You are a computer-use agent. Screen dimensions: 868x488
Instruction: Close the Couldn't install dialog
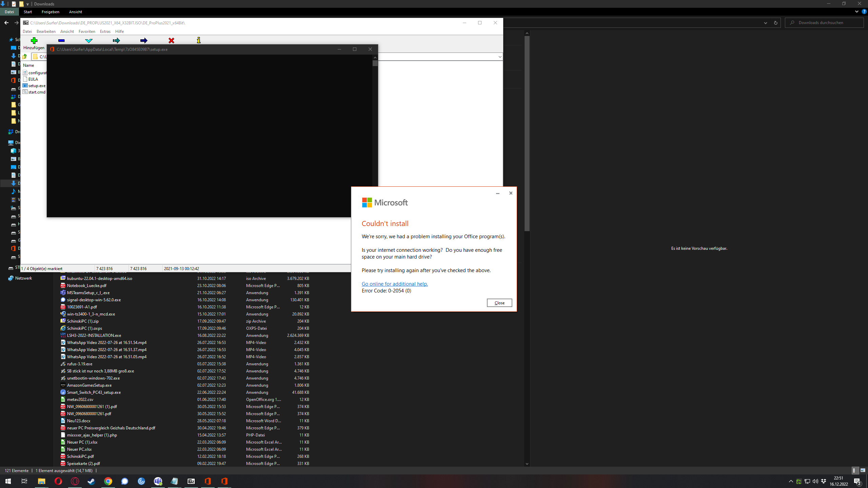pyautogui.click(x=499, y=303)
